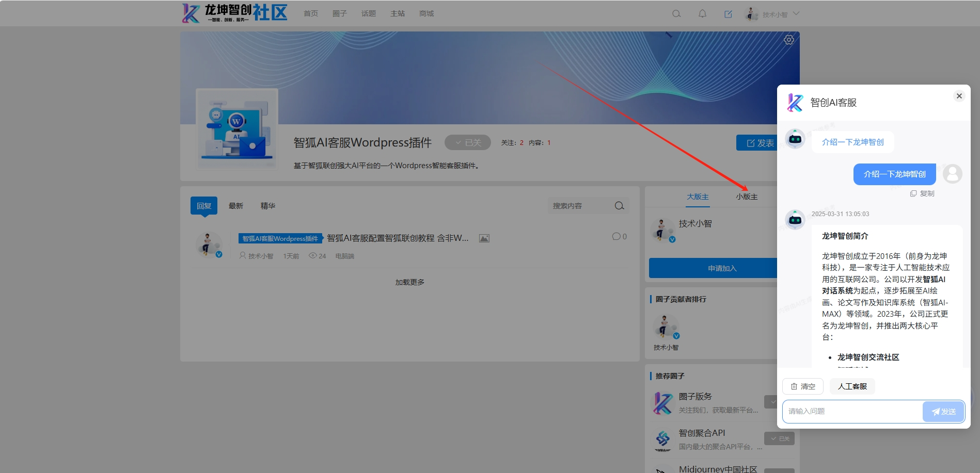The image size is (980, 473).
Task: Click the 龙坤智创社区 site logo
Action: pos(235,13)
